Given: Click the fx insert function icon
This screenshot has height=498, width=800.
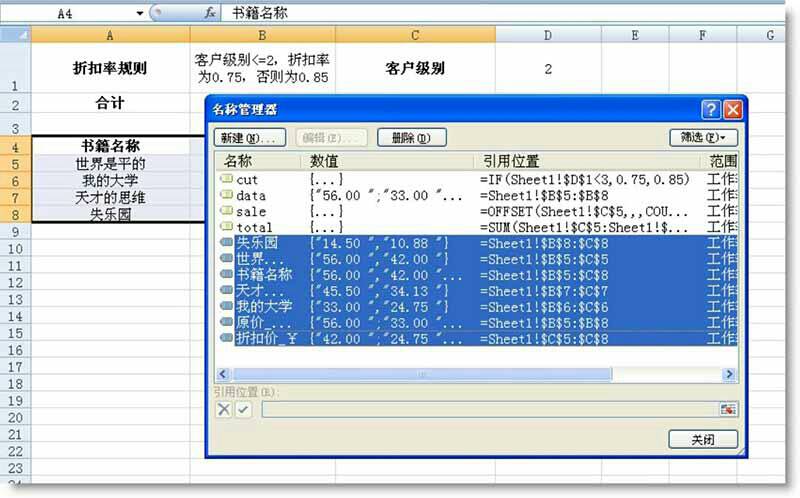Looking at the screenshot, I should [x=210, y=13].
